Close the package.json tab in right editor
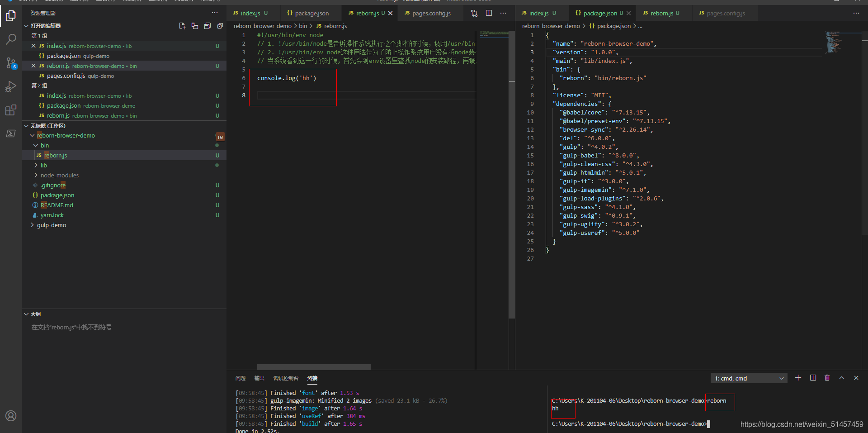Screen dimensions: 868x433 (x=628, y=13)
